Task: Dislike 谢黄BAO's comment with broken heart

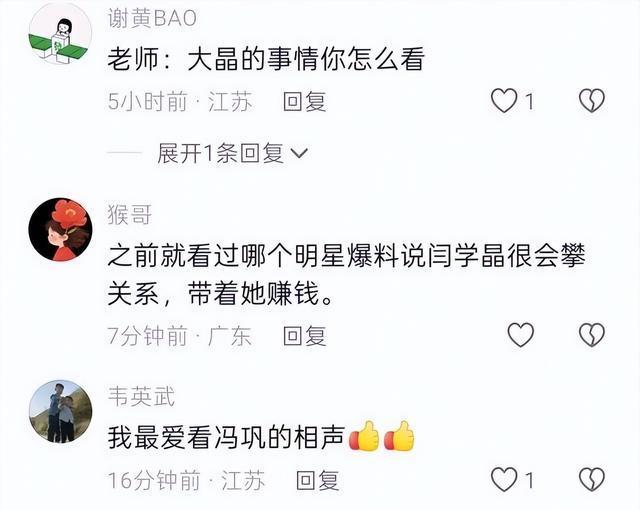Action: 592,101
